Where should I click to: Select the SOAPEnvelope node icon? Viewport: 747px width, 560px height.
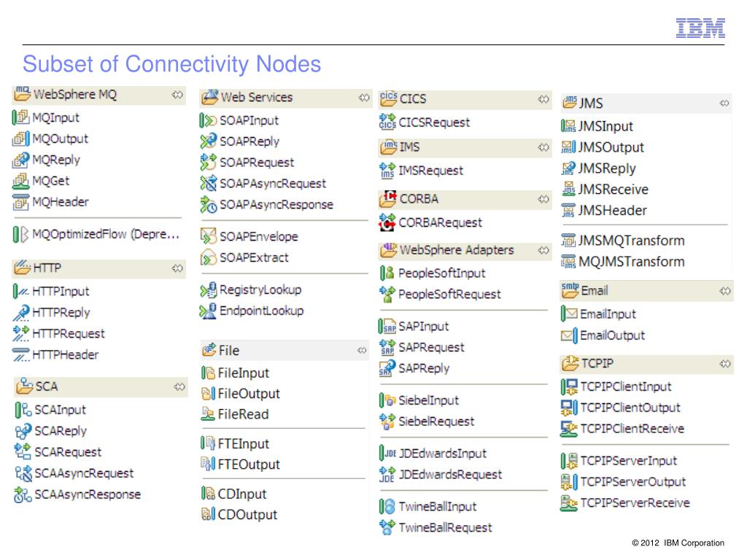click(x=208, y=236)
